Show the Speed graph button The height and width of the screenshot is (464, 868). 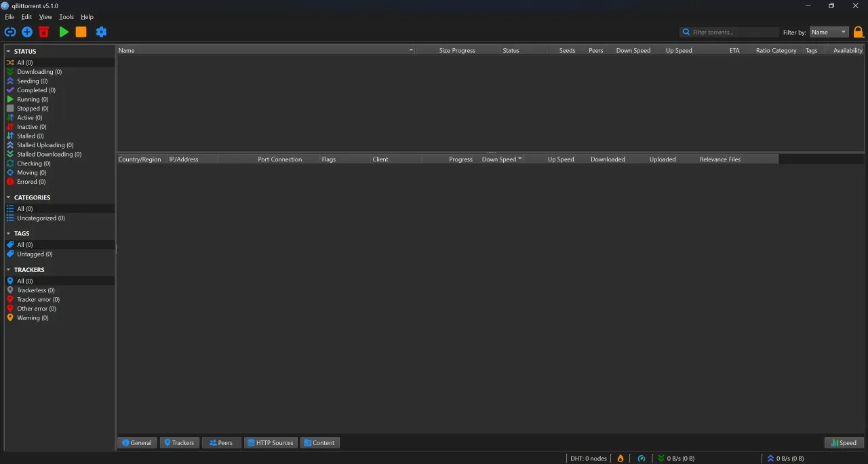pos(844,443)
